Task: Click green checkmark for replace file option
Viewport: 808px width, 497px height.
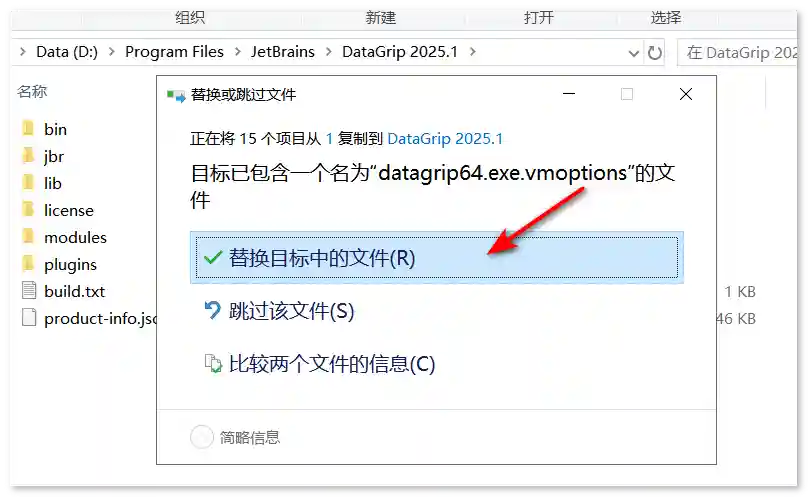Action: 213,257
